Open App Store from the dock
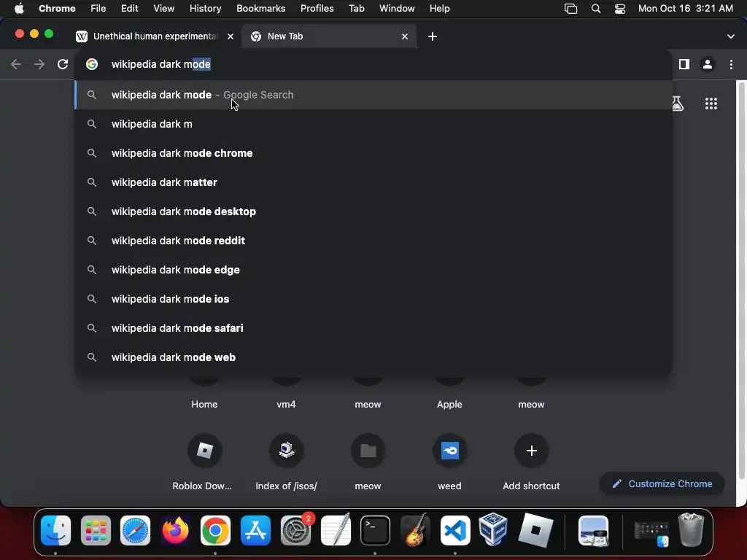Image resolution: width=747 pixels, height=560 pixels. coord(255,530)
